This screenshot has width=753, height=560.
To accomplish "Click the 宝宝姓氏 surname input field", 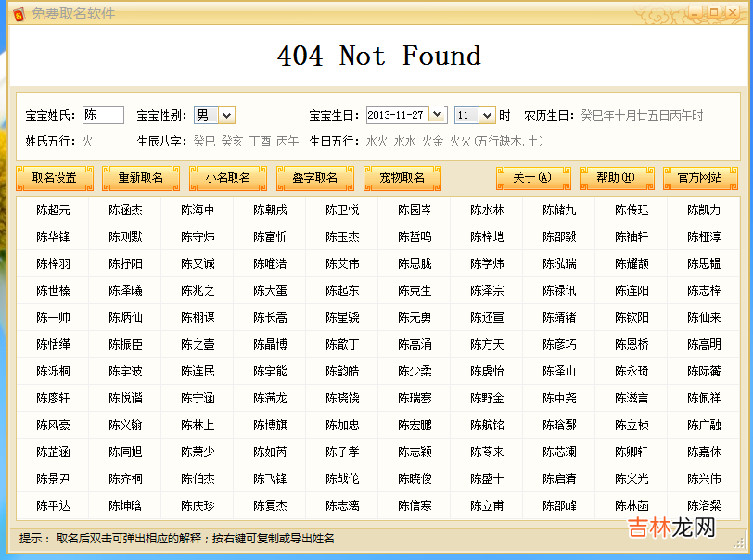I will point(103,115).
